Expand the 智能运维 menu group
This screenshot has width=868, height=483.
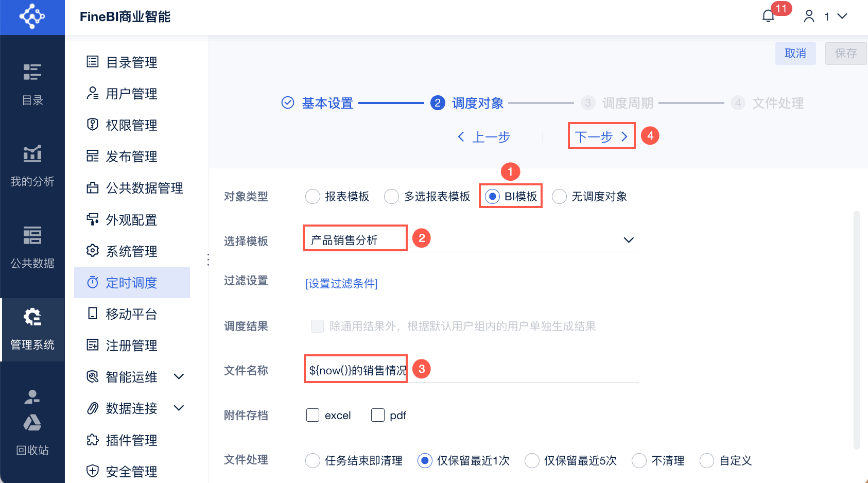(179, 377)
